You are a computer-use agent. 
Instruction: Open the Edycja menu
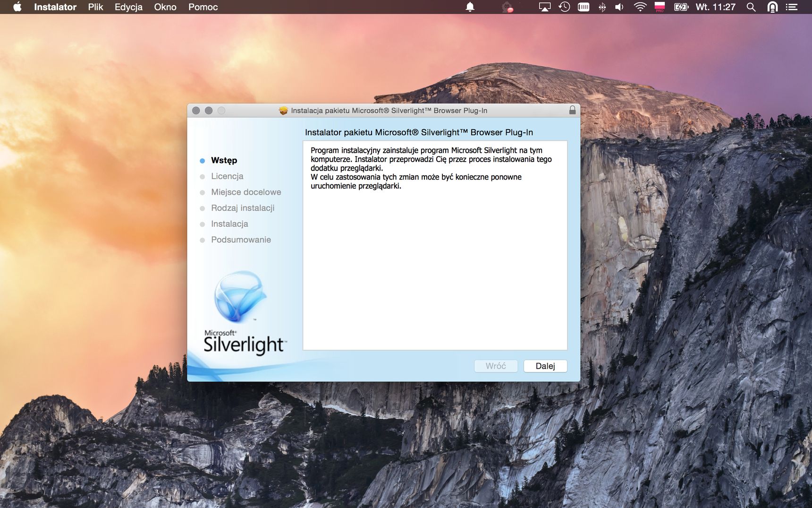[x=128, y=7]
